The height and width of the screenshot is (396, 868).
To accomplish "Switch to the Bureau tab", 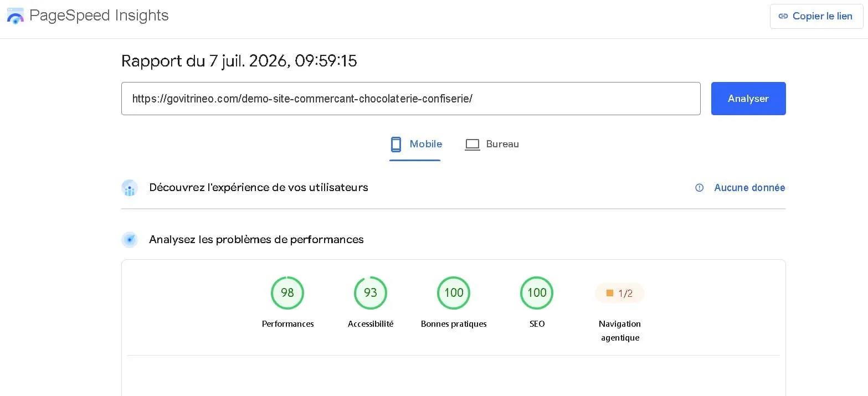I will pyautogui.click(x=492, y=145).
